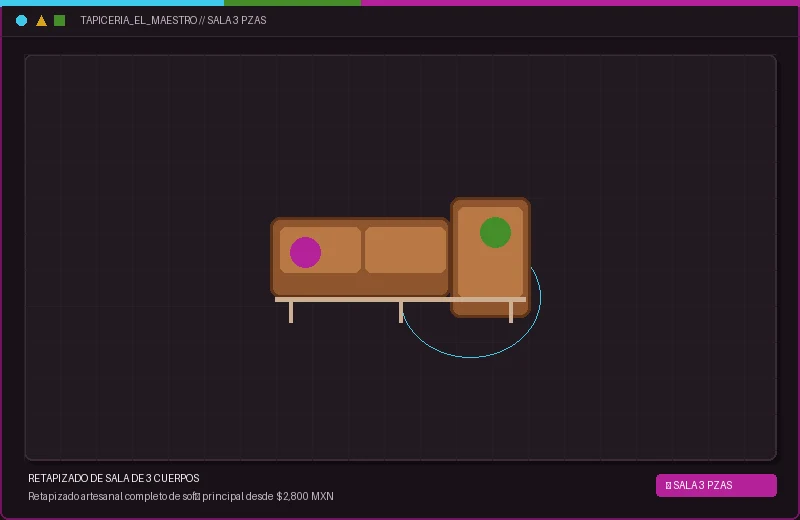Click the description text mentioning $2,800 MXN
This screenshot has height=520, width=800.
coord(181,496)
